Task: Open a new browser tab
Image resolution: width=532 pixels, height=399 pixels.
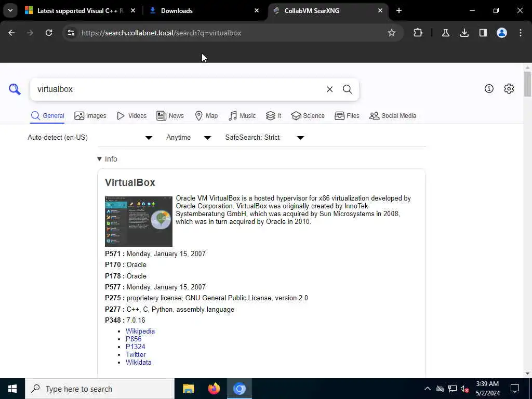Action: point(399,10)
